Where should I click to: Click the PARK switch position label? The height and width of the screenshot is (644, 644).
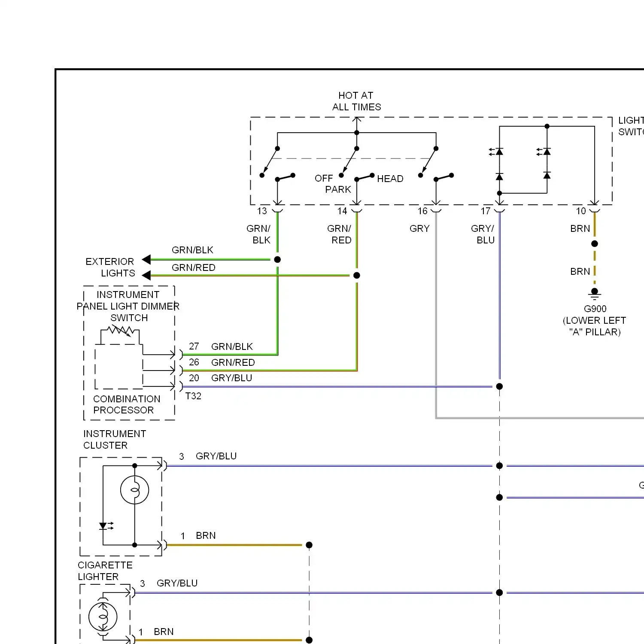(338, 189)
